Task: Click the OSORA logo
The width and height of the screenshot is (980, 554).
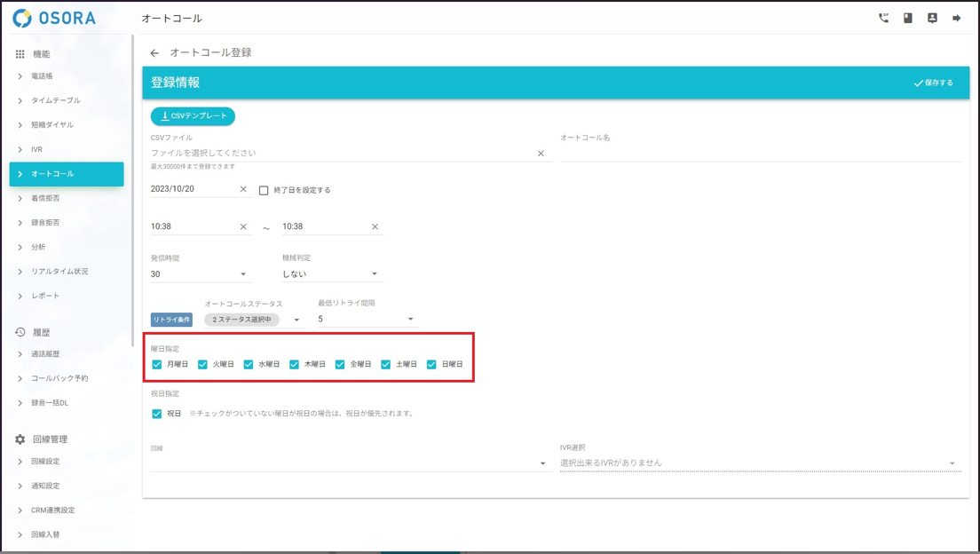Action: click(x=54, y=18)
